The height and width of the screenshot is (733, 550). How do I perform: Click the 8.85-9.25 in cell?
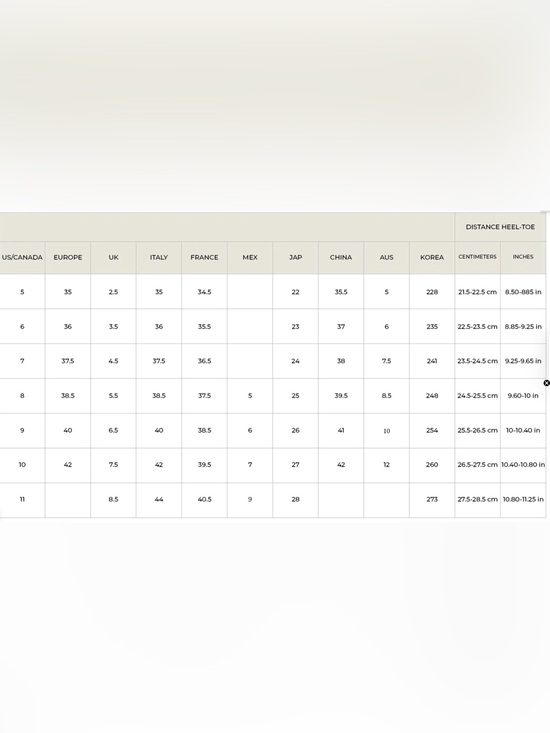[x=523, y=326]
